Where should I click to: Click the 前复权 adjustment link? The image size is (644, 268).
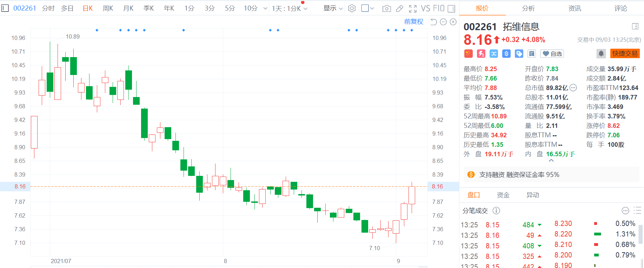coord(413,22)
